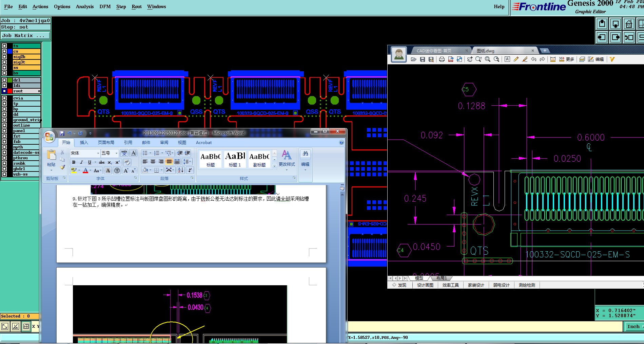
Task: Save drawing in CAD viewer toolbar
Action: pyautogui.click(x=423, y=59)
